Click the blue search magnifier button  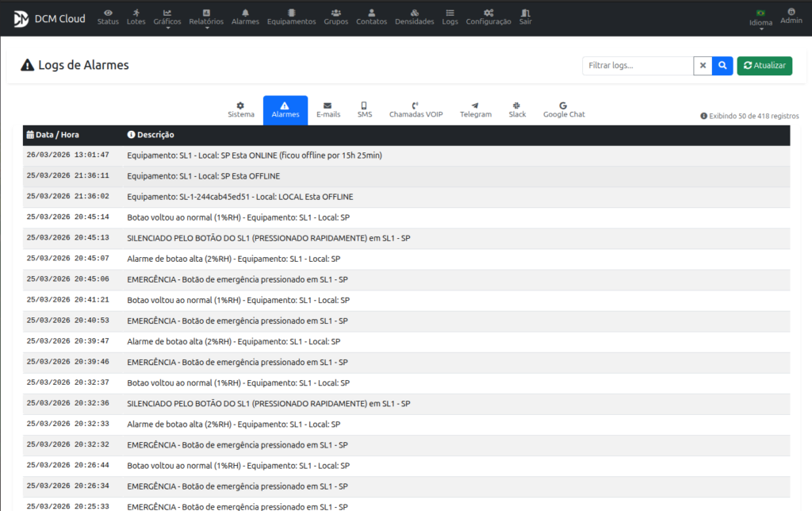point(722,66)
